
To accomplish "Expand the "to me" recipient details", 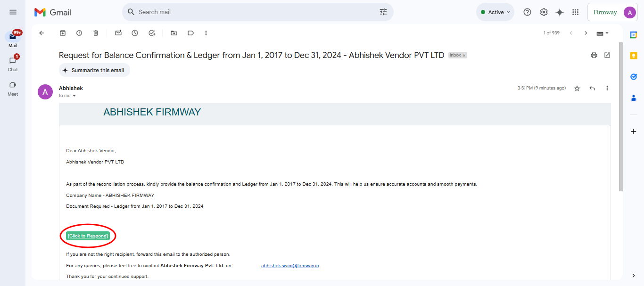I will pos(74,96).
